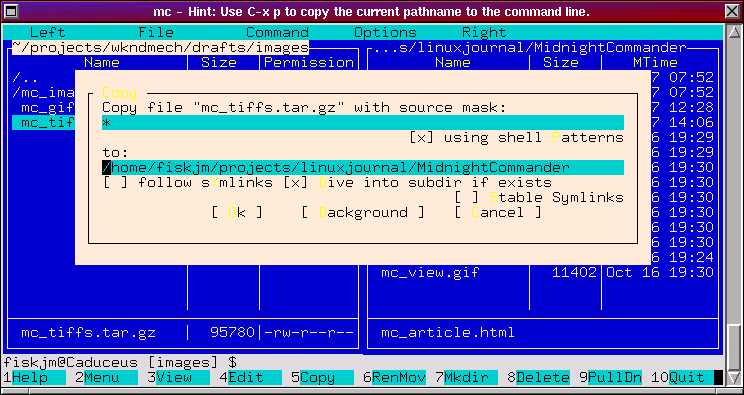Click into the source mask field
744x395 pixels.
click(x=363, y=122)
